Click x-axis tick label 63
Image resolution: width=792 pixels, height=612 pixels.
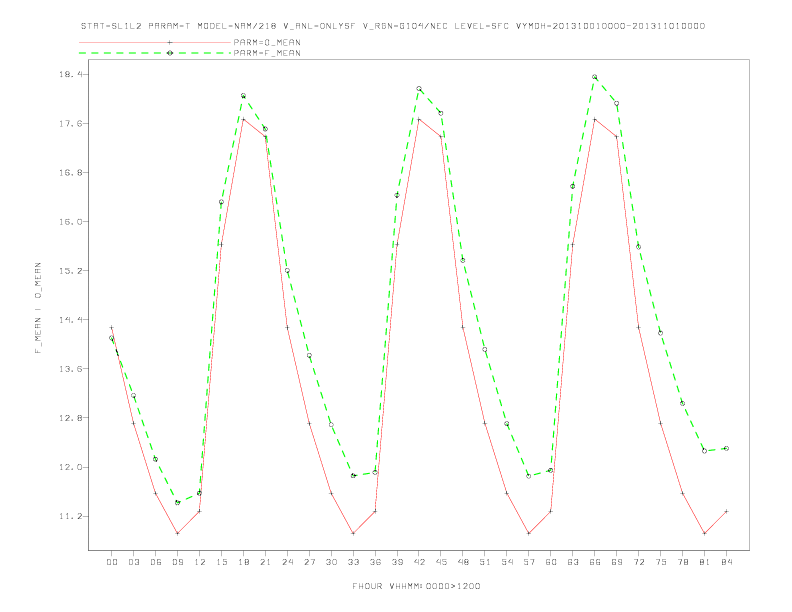point(573,562)
